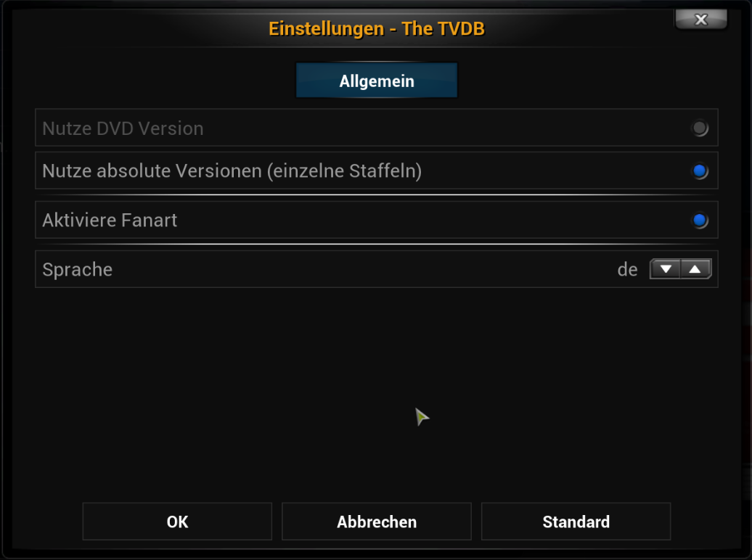This screenshot has height=560, width=752.
Task: Select the Nutze DVD Version label text
Action: click(123, 128)
